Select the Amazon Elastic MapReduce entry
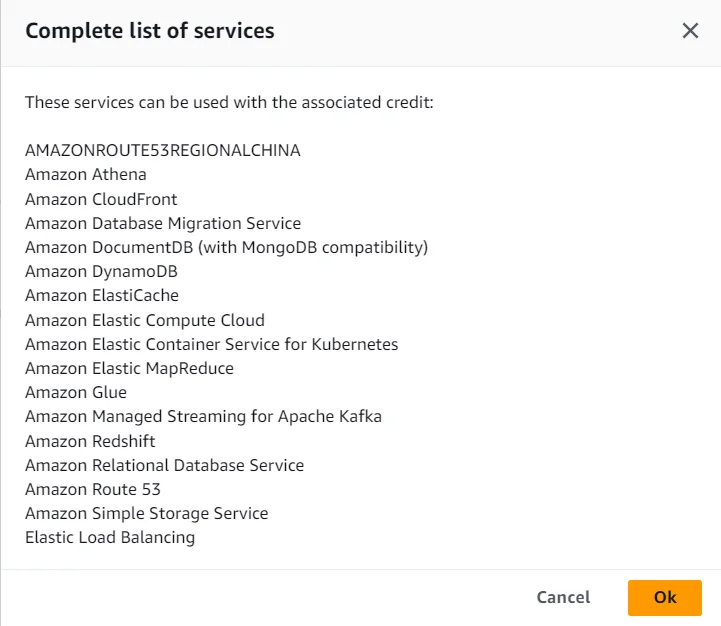 pyautogui.click(x=129, y=368)
